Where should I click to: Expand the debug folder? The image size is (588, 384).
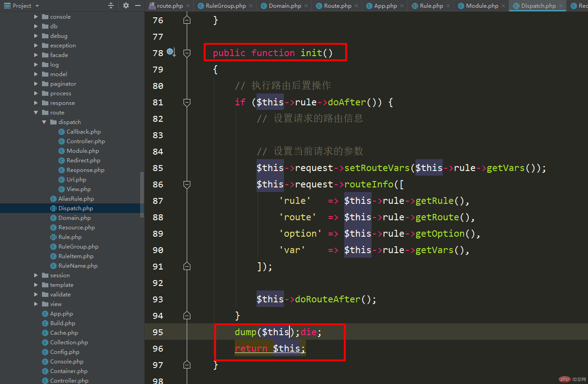pyautogui.click(x=36, y=36)
